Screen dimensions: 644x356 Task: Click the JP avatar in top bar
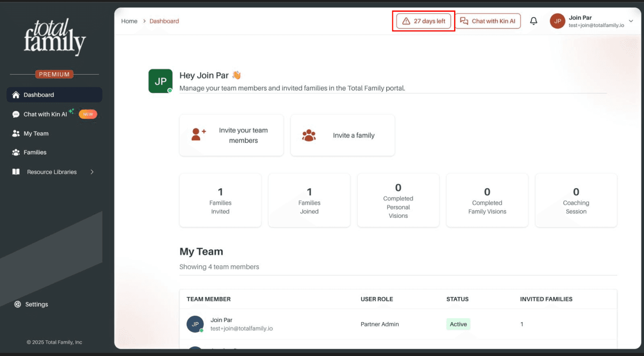click(558, 21)
